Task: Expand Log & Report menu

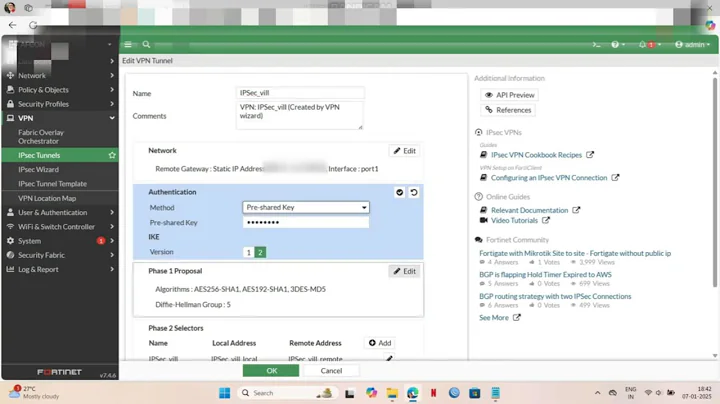Action: coord(60,269)
